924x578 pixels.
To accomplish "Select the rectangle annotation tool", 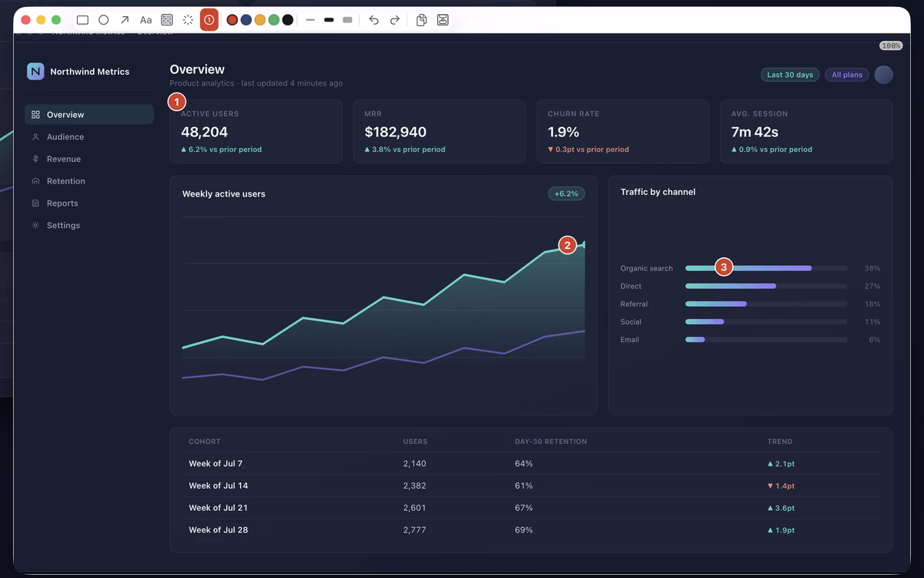I will tap(82, 20).
